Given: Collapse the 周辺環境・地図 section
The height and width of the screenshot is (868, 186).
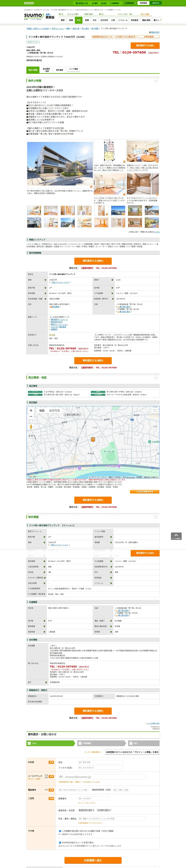Looking at the screenshot, I should point(156,377).
